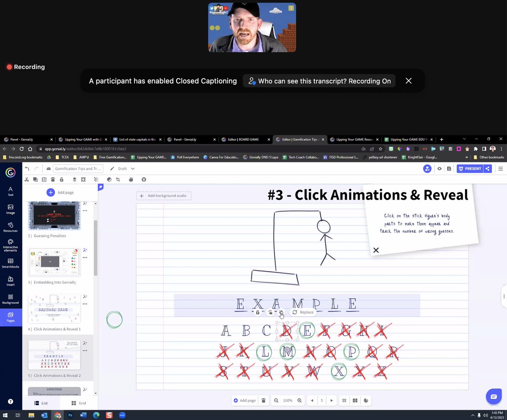This screenshot has height=420, width=507.
Task: Open the Background panel
Action: pos(11,299)
